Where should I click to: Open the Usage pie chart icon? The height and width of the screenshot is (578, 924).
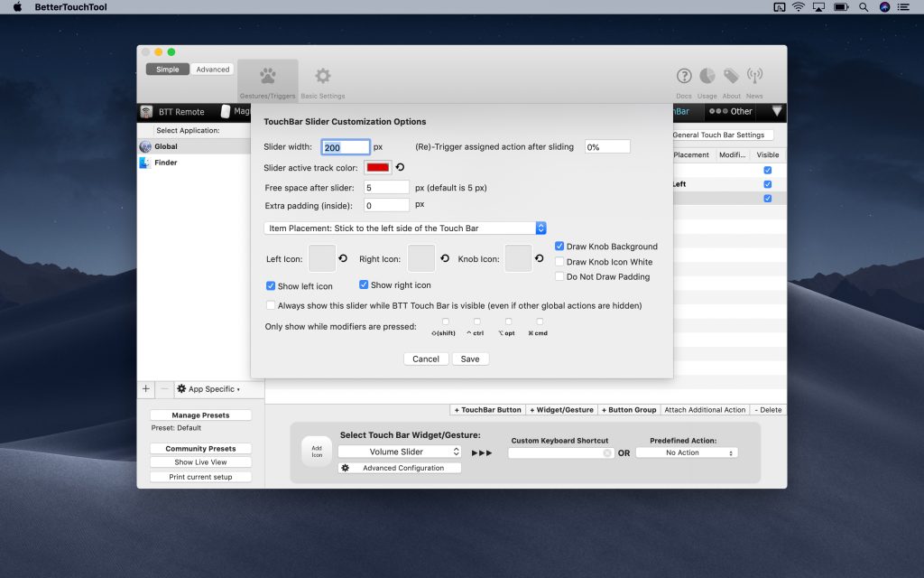point(707,76)
